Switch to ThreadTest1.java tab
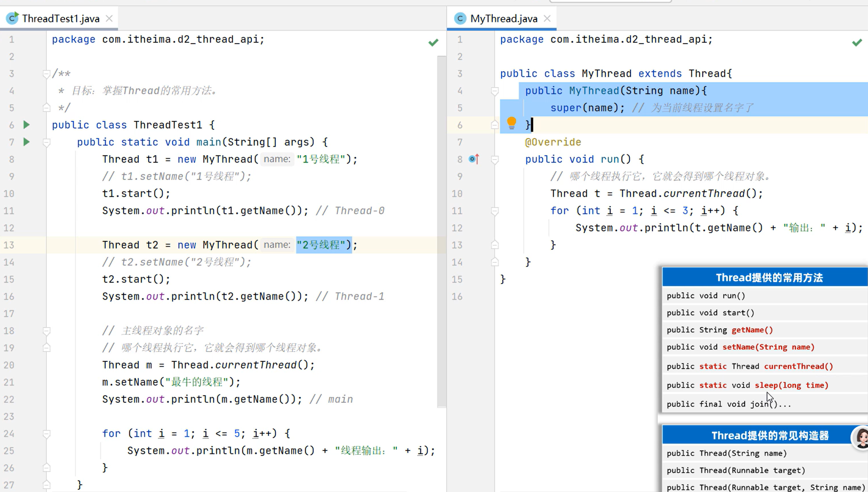The image size is (868, 492). pyautogui.click(x=60, y=19)
